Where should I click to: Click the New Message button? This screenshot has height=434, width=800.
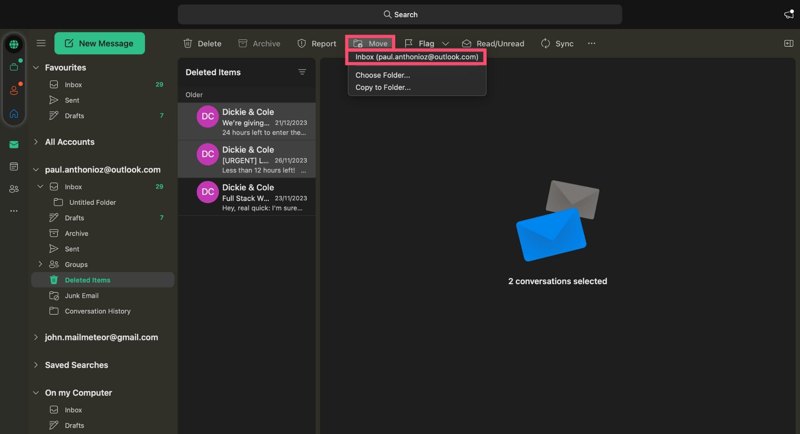pyautogui.click(x=99, y=43)
